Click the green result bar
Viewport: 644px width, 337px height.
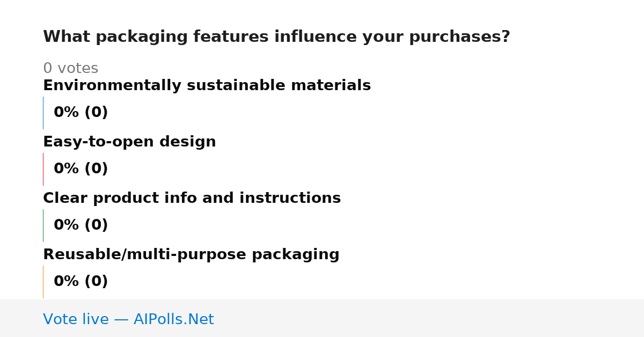[x=43, y=225]
